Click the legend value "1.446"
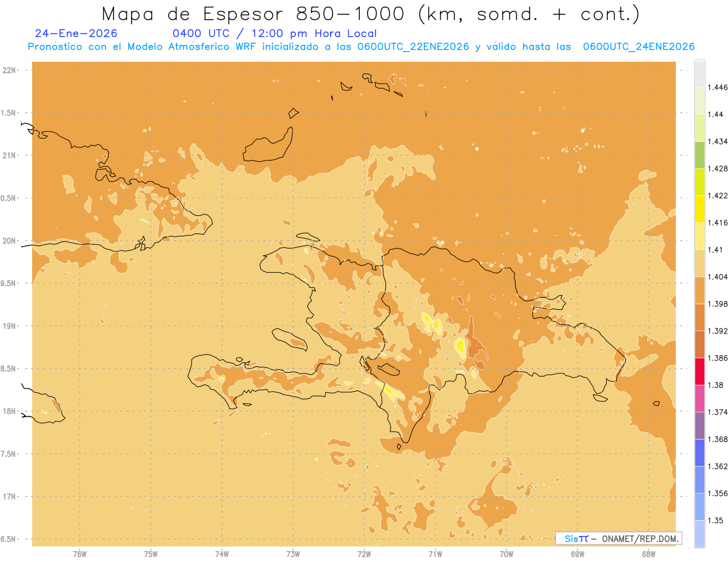 tap(718, 87)
